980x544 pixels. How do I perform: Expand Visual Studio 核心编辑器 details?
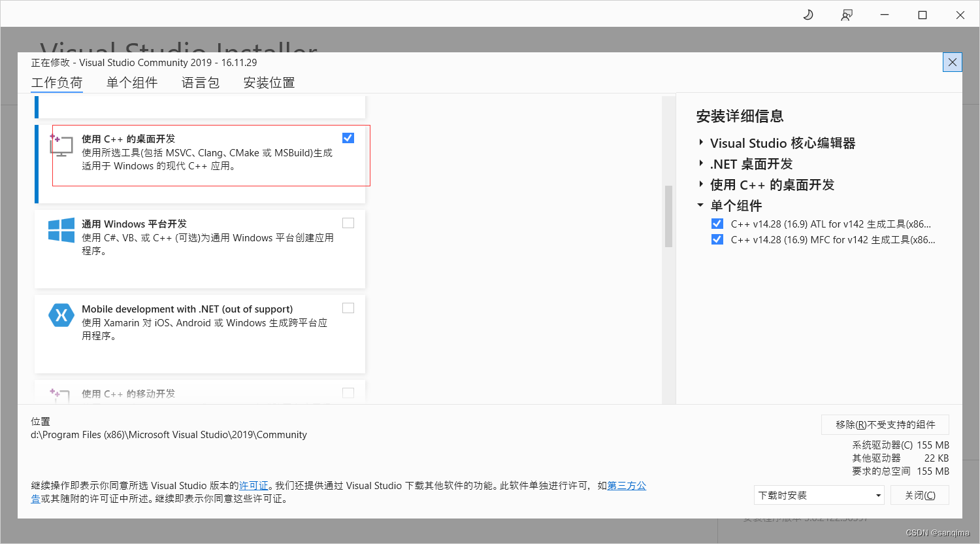(701, 143)
